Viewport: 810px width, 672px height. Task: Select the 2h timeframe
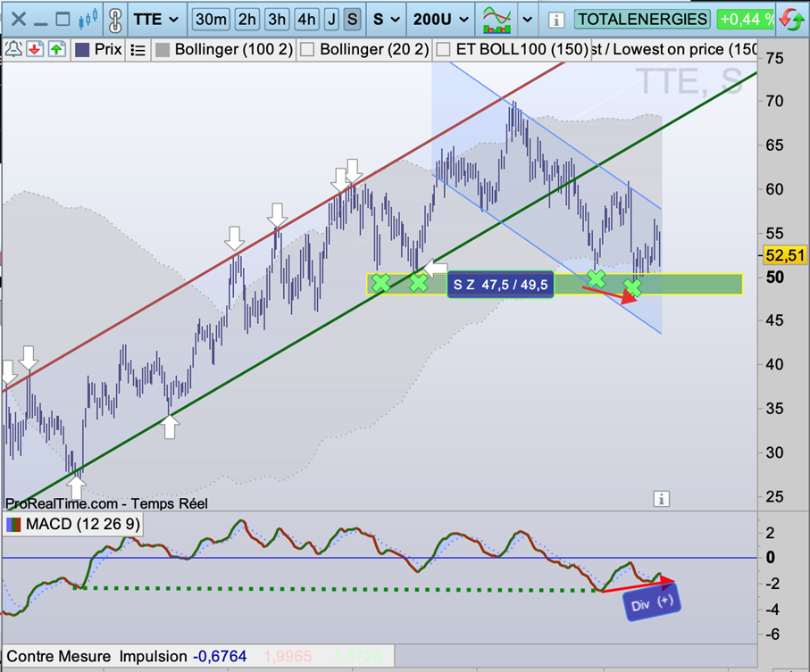246,20
